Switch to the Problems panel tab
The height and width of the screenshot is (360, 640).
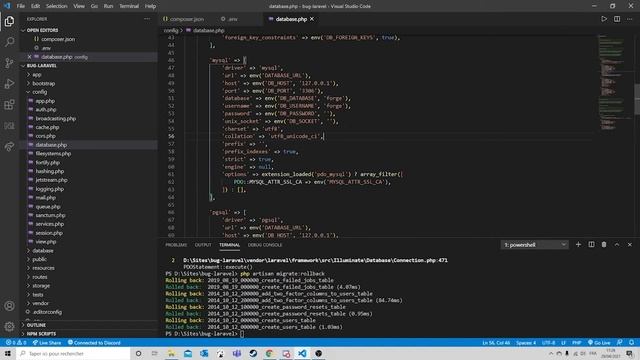[176, 245]
